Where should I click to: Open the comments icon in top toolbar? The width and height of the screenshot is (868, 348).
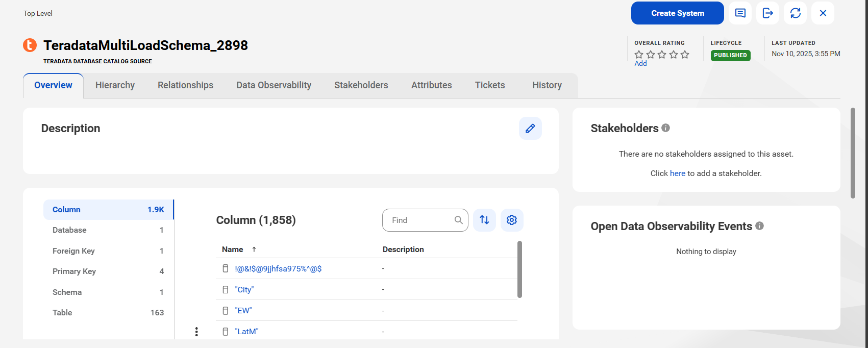point(740,13)
